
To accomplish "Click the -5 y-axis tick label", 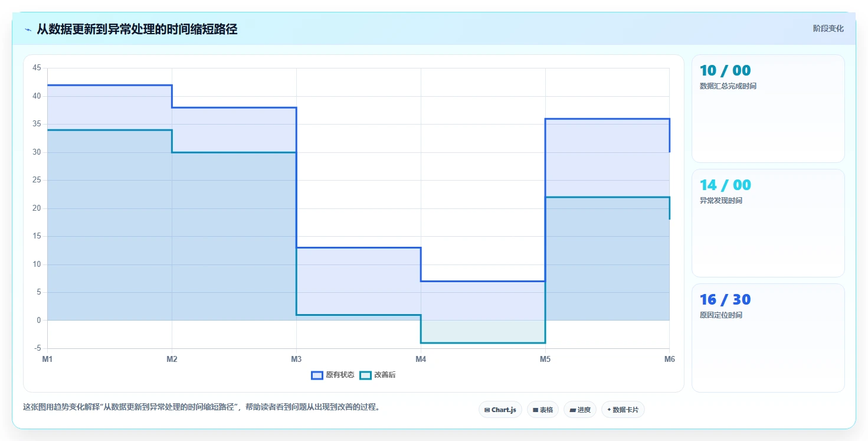I will point(38,348).
